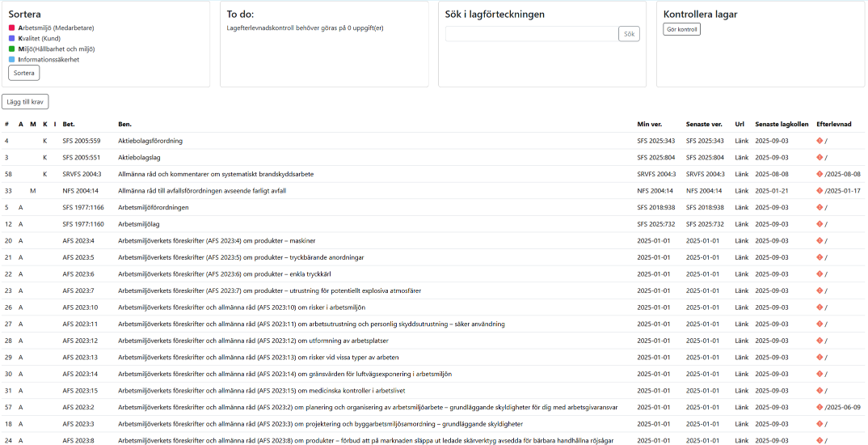Viewport: 868px width, 445px height.
Task: Run Gör kontroll under Kontrollera lagar
Action: pyautogui.click(x=681, y=29)
